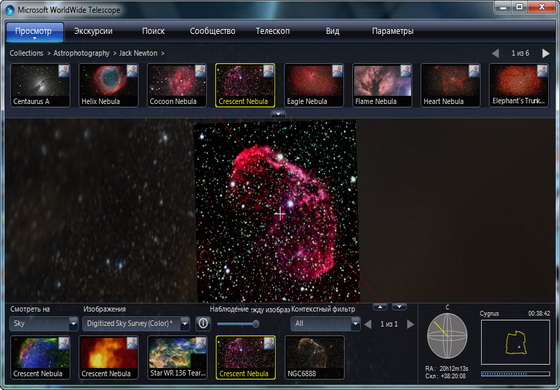The image size is (560, 390).
Task: Click up arrow above context panel
Action: [x=380, y=307]
